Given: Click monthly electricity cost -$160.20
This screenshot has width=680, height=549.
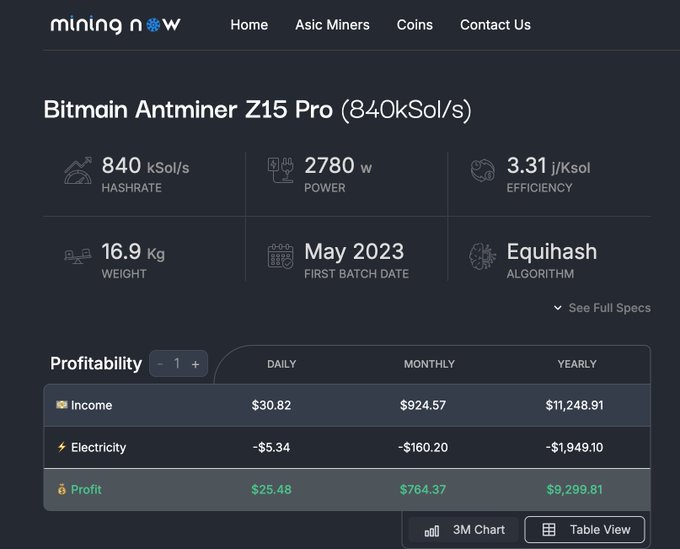Looking at the screenshot, I should click(423, 447).
